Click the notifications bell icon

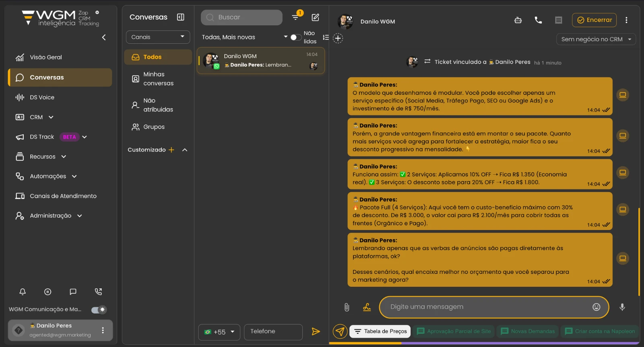tap(23, 292)
